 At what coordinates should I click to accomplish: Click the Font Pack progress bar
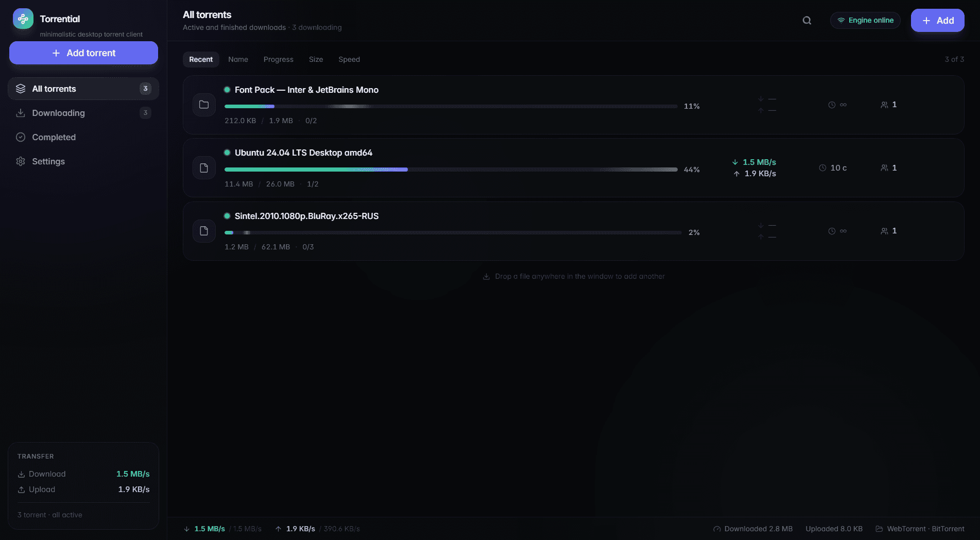point(451,106)
